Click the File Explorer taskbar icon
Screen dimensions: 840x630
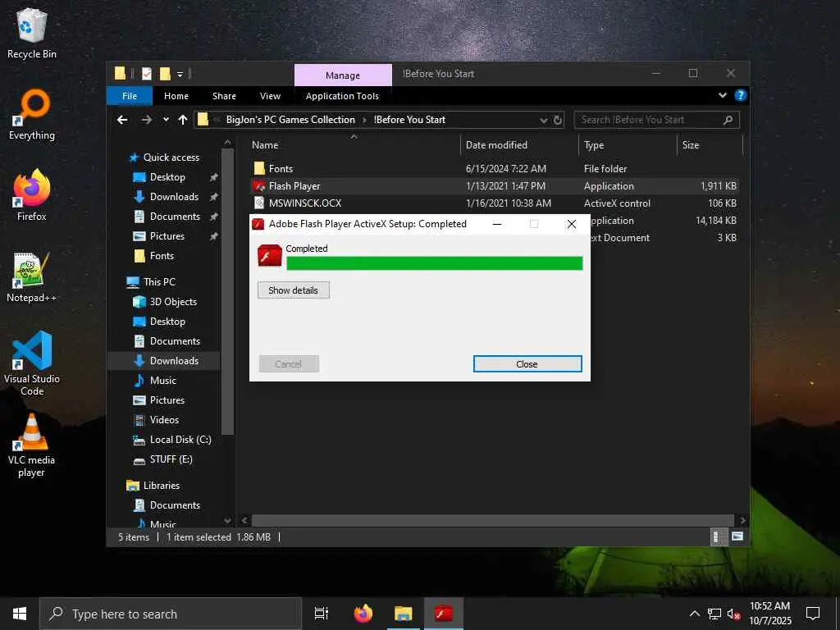coord(403,614)
